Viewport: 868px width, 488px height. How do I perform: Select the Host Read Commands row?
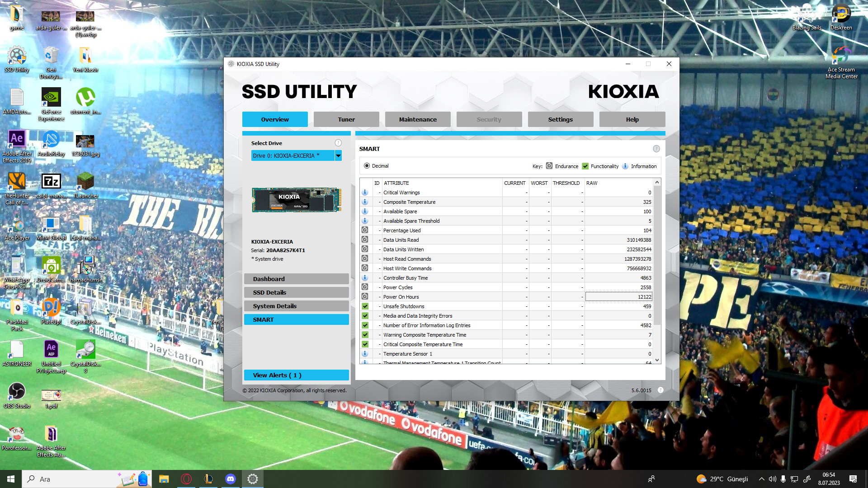[507, 259]
